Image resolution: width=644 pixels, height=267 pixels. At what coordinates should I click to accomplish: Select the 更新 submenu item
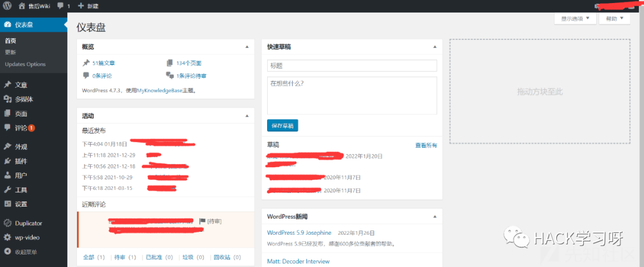[11, 52]
